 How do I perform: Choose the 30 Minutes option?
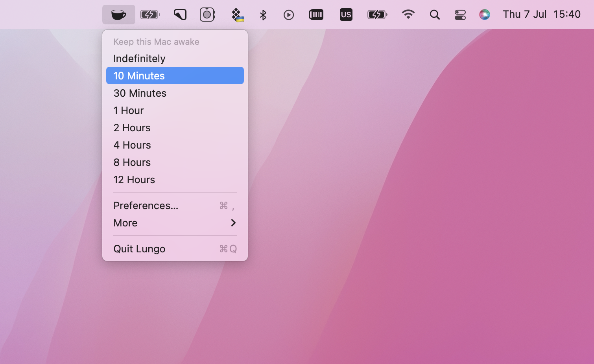pyautogui.click(x=140, y=93)
